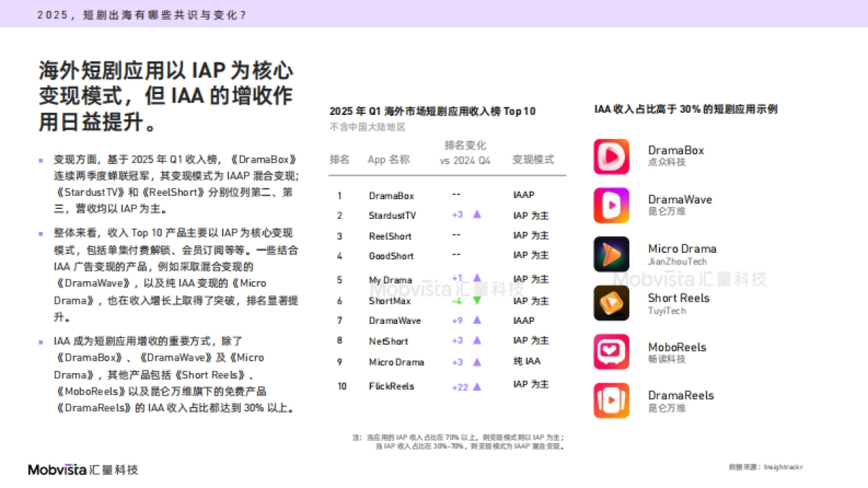
Task: Click the table title 2025 年 Q1 海外市场短剧应用收入榜
Action: coord(432,111)
